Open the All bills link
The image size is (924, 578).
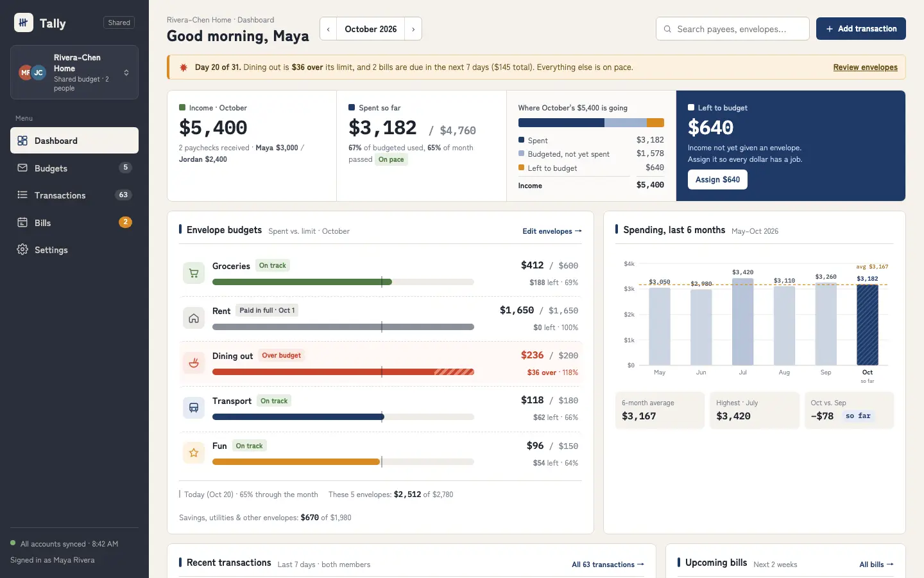(877, 565)
